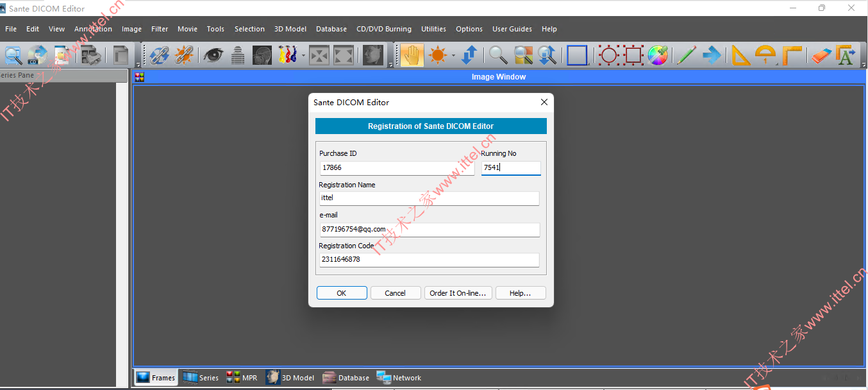Restore down the main application window
This screenshot has width=868, height=390.
[822, 8]
